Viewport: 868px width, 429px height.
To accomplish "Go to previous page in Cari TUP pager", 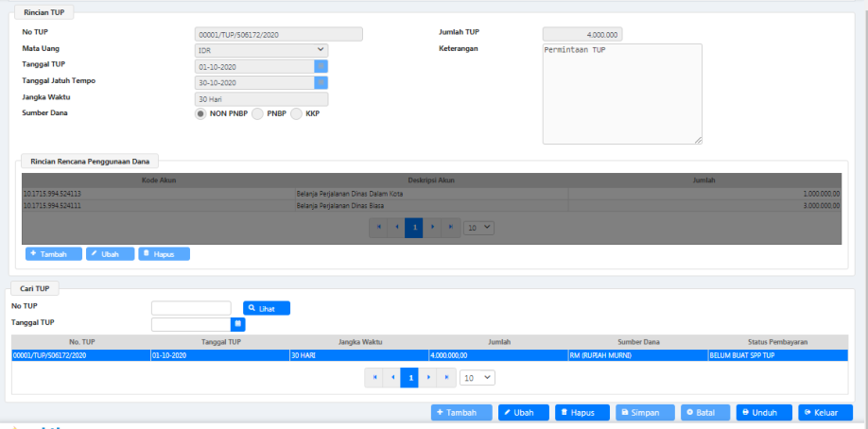I will 392,377.
